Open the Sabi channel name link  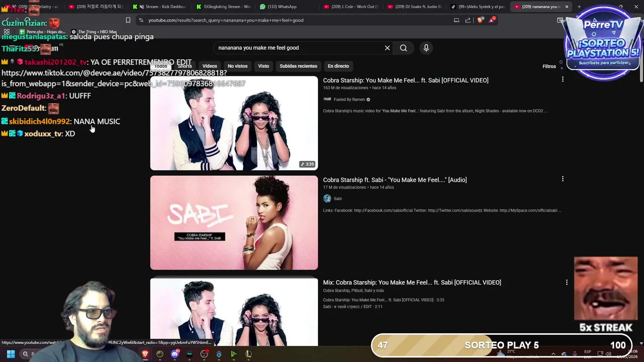[x=338, y=199]
